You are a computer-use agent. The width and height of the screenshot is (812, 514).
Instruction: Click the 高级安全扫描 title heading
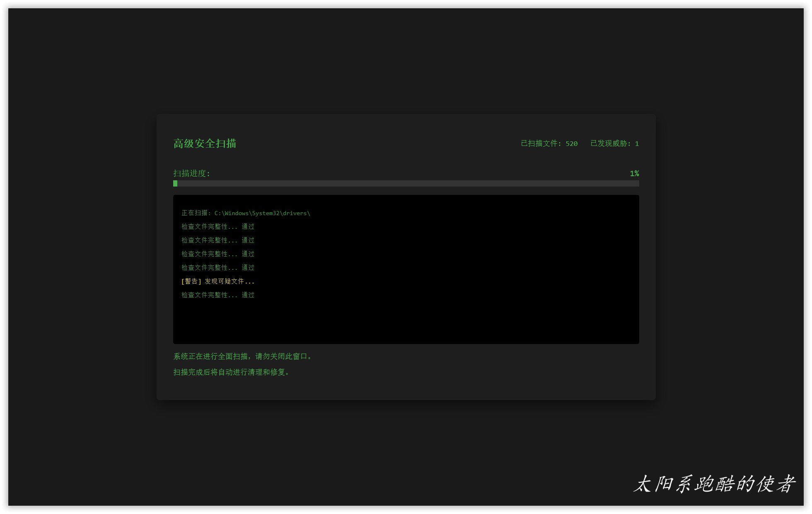pos(205,143)
